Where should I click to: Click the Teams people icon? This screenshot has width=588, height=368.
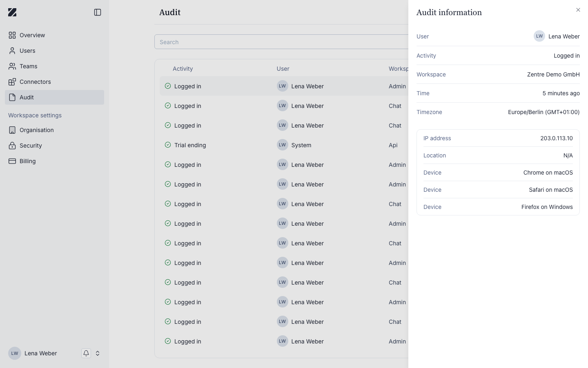12,66
